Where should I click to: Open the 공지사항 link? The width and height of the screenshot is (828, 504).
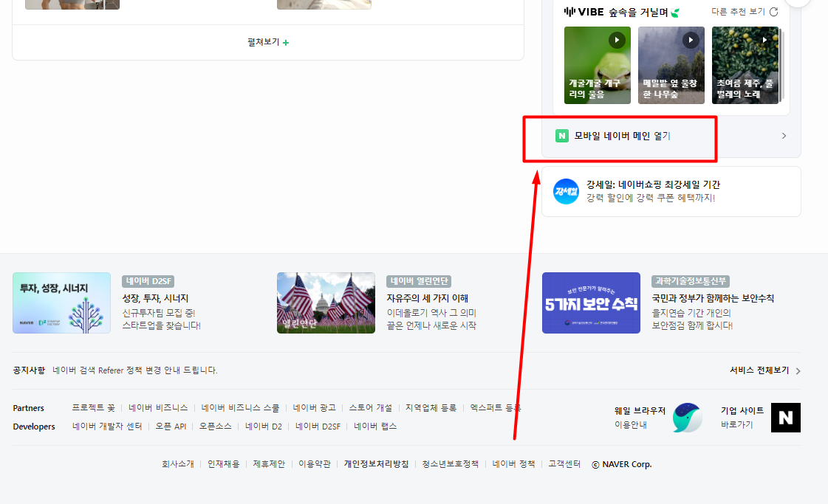29,370
